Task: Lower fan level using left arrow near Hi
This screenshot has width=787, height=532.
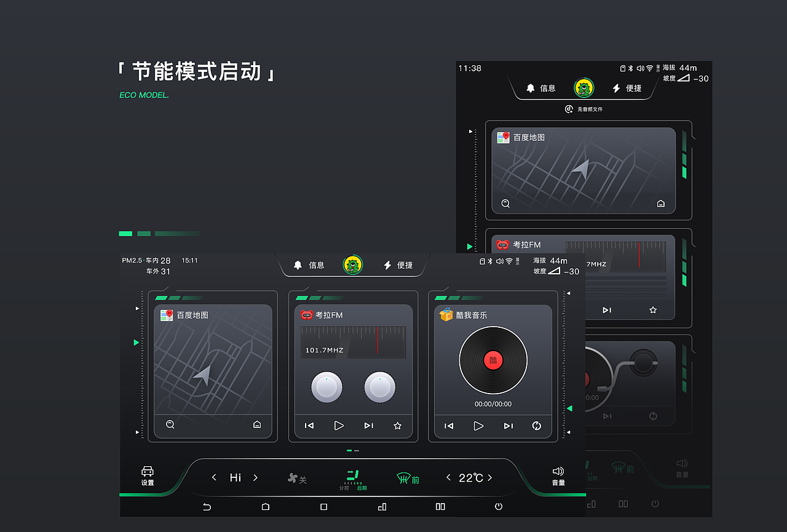Action: (214, 477)
